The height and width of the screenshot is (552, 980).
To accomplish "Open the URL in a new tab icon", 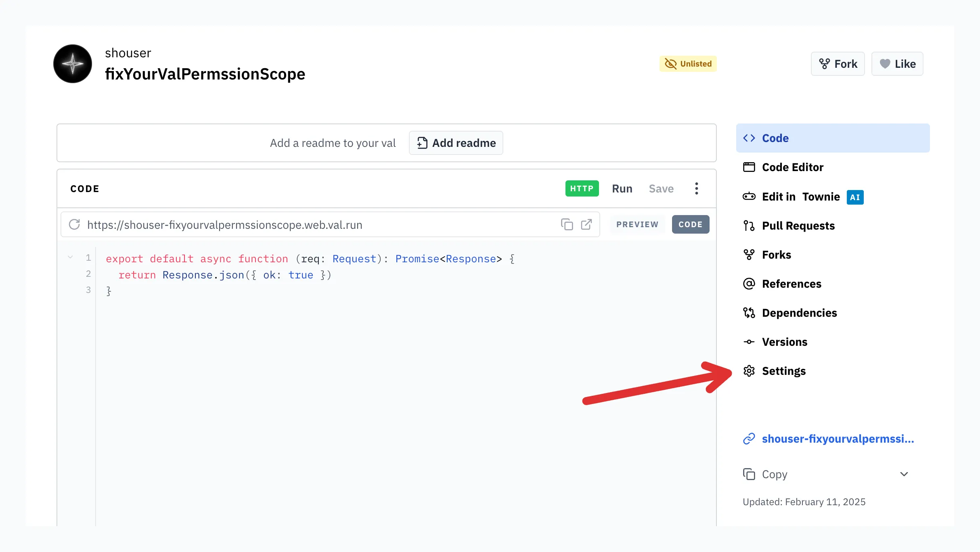I will click(x=586, y=224).
